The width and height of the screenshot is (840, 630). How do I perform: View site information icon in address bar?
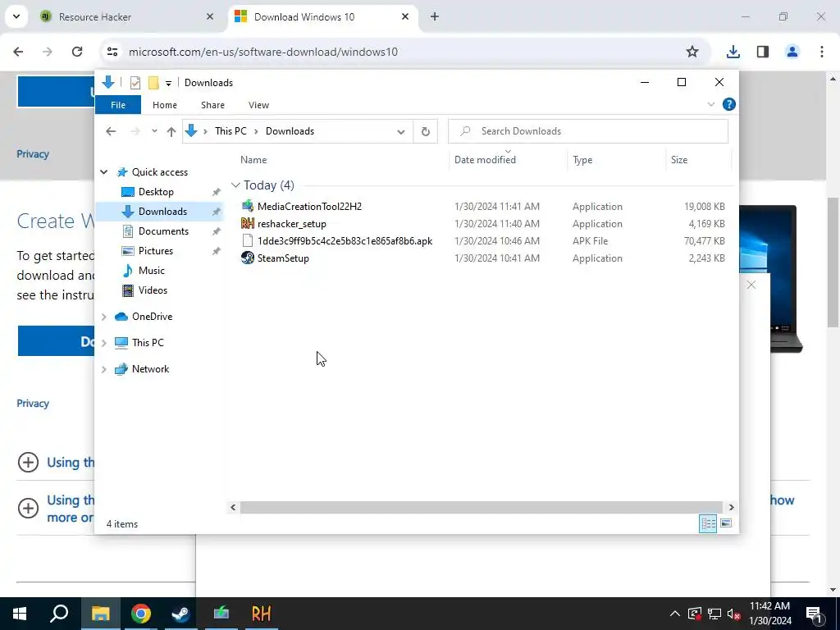(112, 52)
